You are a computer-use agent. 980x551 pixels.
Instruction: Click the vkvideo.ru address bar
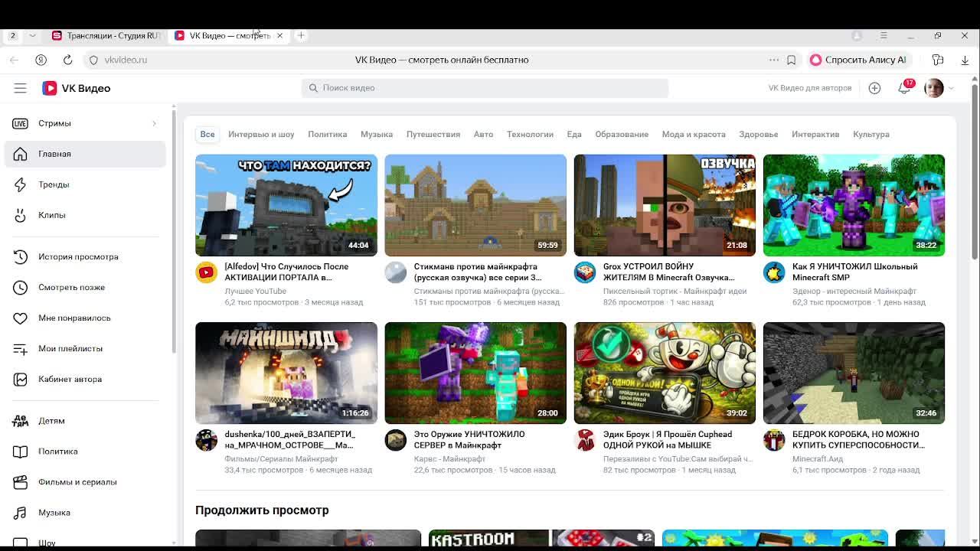(126, 60)
